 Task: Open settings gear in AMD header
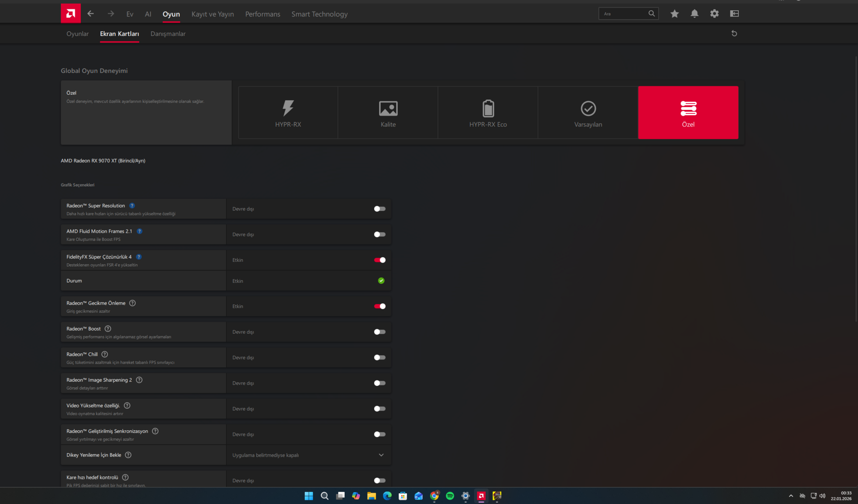tap(715, 14)
